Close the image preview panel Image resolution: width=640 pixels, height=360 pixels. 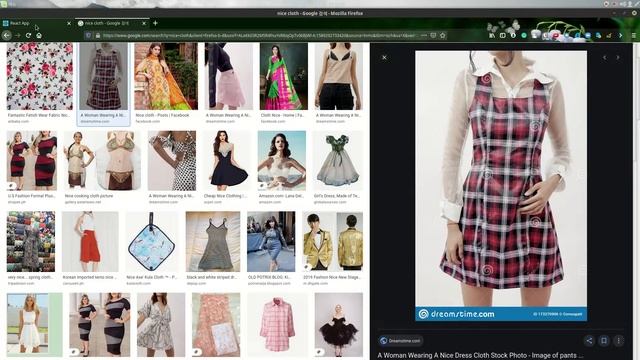pos(384,58)
